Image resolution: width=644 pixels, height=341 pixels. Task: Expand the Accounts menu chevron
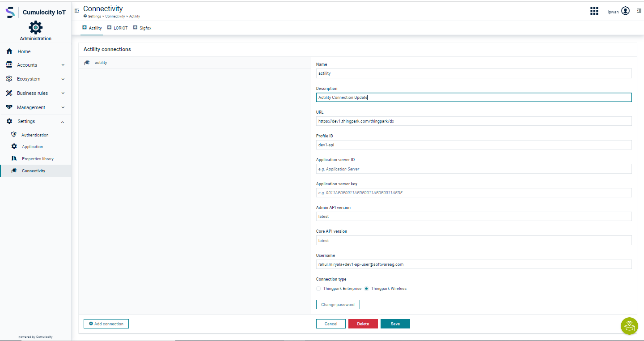[x=63, y=65]
